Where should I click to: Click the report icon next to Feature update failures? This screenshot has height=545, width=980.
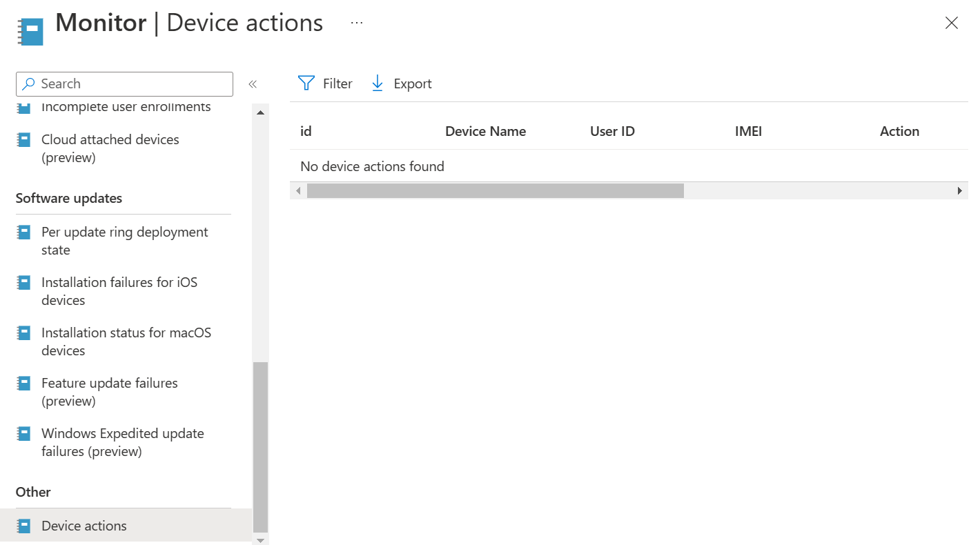pos(23,382)
